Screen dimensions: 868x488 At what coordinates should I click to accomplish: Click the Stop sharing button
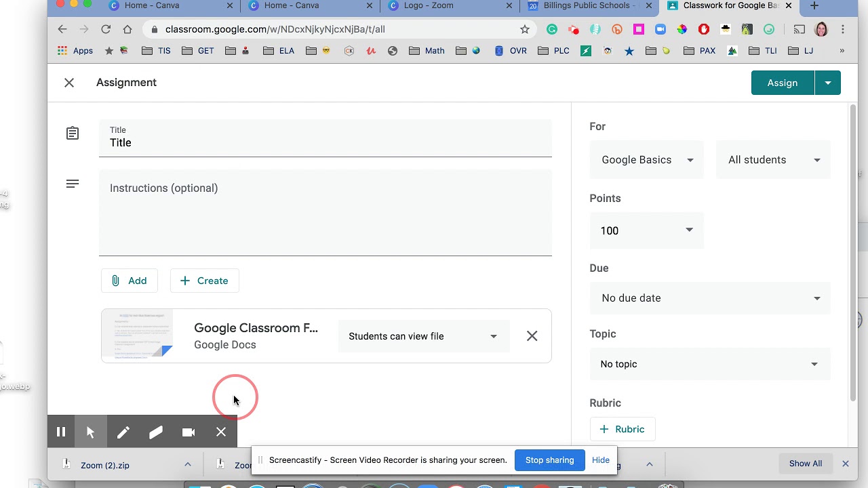click(x=549, y=460)
